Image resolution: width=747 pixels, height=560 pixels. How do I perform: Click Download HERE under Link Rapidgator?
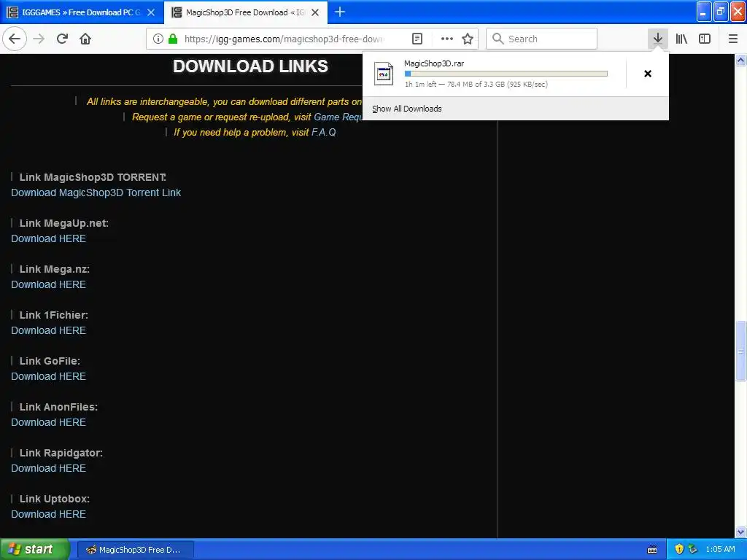[x=49, y=468]
